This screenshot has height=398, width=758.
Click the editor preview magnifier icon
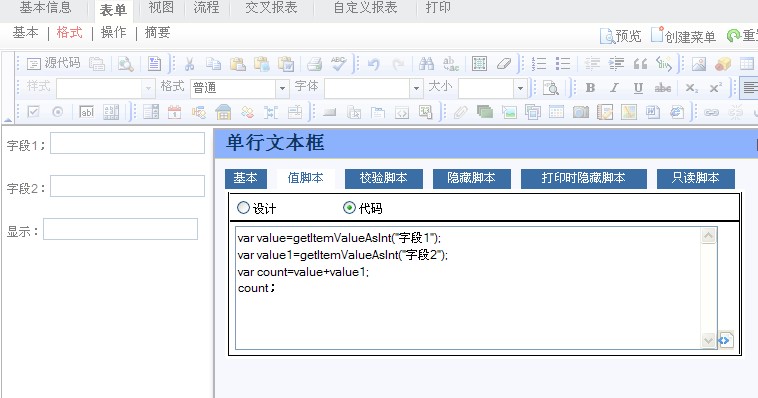click(x=126, y=64)
